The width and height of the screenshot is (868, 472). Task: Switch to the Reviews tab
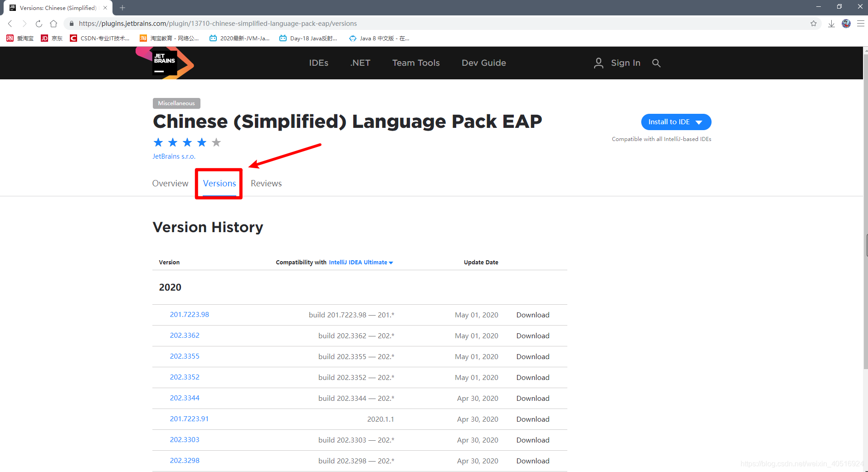(266, 183)
